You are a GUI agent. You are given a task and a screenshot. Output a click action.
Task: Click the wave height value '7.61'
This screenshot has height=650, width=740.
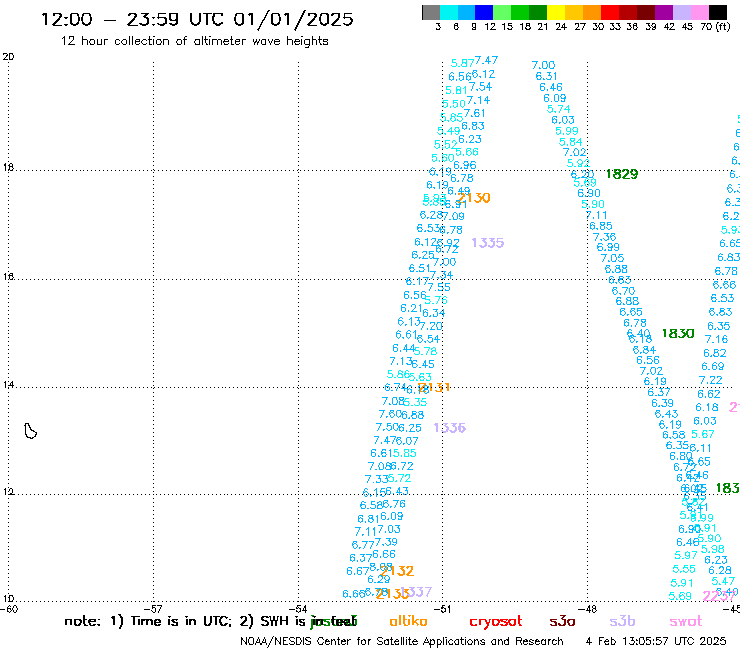click(474, 113)
